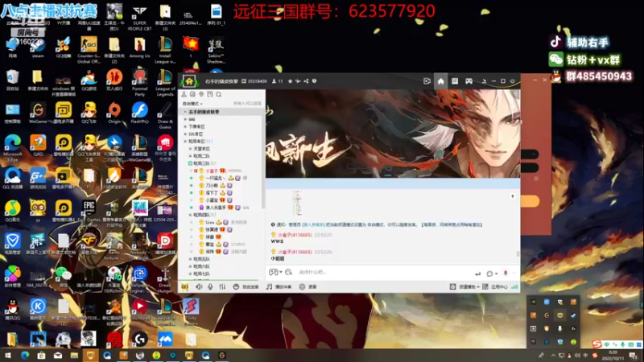Send a flower gift icon in chat bar

[x=506, y=273]
